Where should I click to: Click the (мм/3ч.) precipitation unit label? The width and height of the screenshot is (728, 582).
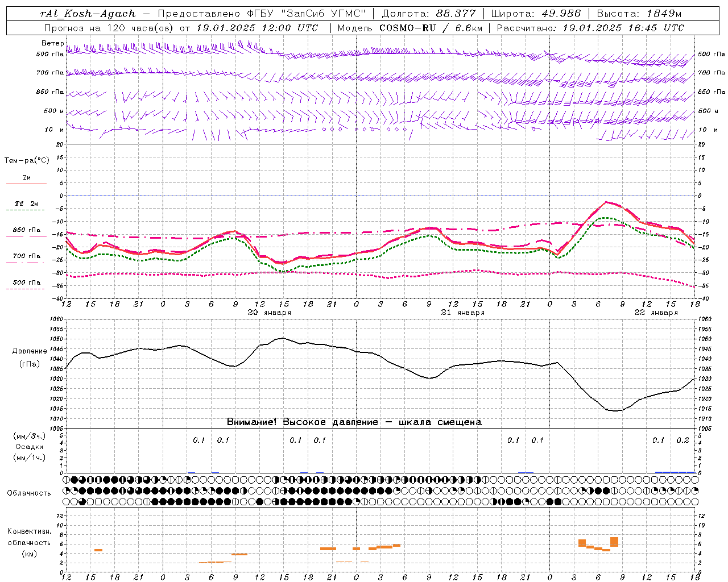(30, 436)
